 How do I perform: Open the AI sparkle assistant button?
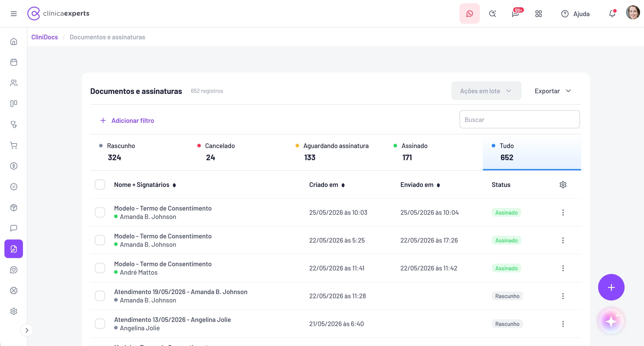(611, 321)
